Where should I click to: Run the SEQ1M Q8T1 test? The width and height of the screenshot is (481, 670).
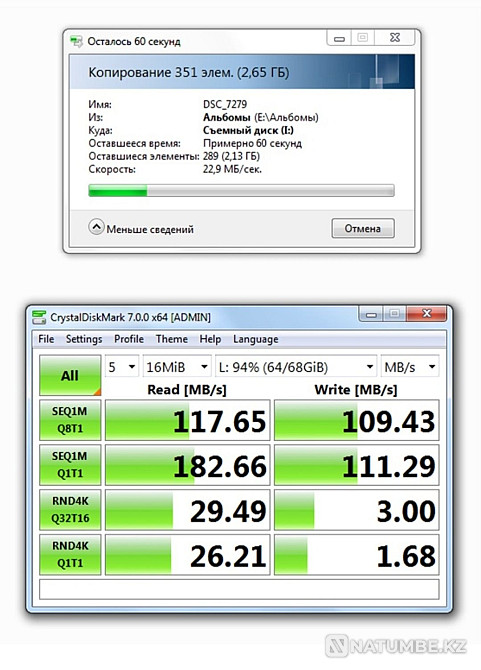point(70,420)
